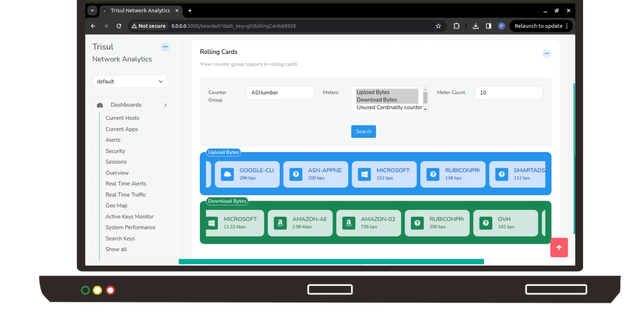Viewport: 644px width, 332px height.
Task: Click the Counter Group input field
Action: tap(280, 93)
